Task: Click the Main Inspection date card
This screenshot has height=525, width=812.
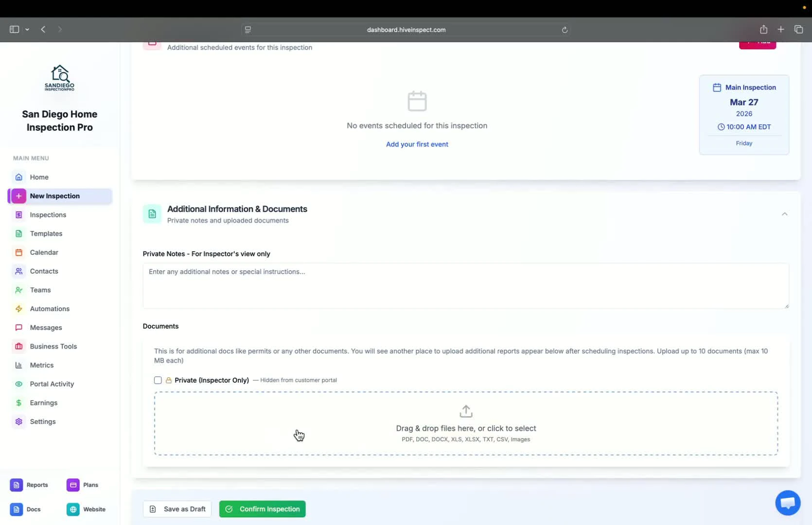Action: (x=744, y=115)
